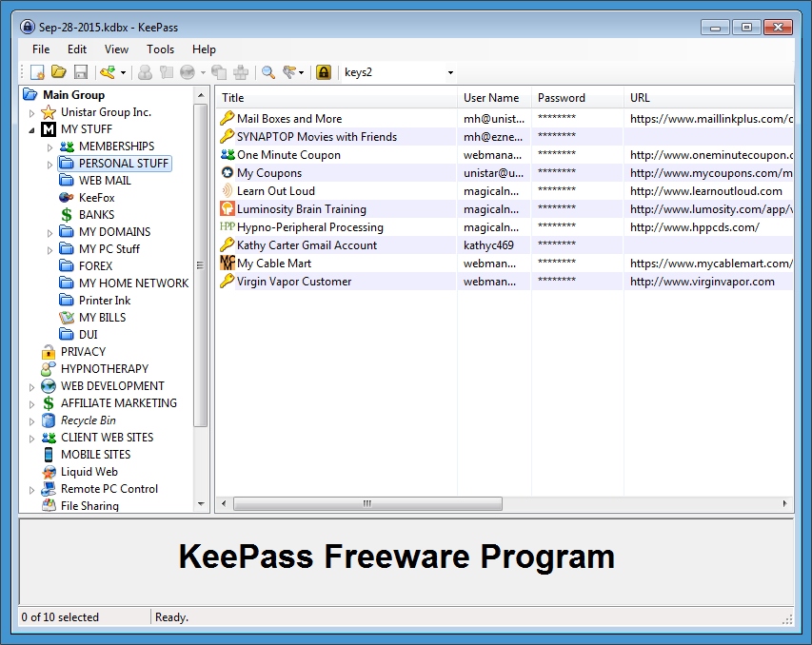
Task: Open the Tools menu
Action: point(160,49)
